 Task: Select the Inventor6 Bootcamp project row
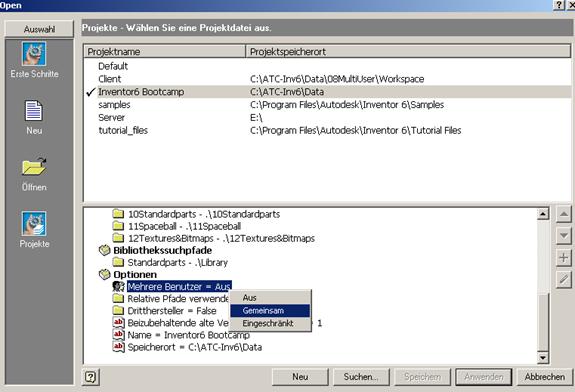click(x=327, y=92)
